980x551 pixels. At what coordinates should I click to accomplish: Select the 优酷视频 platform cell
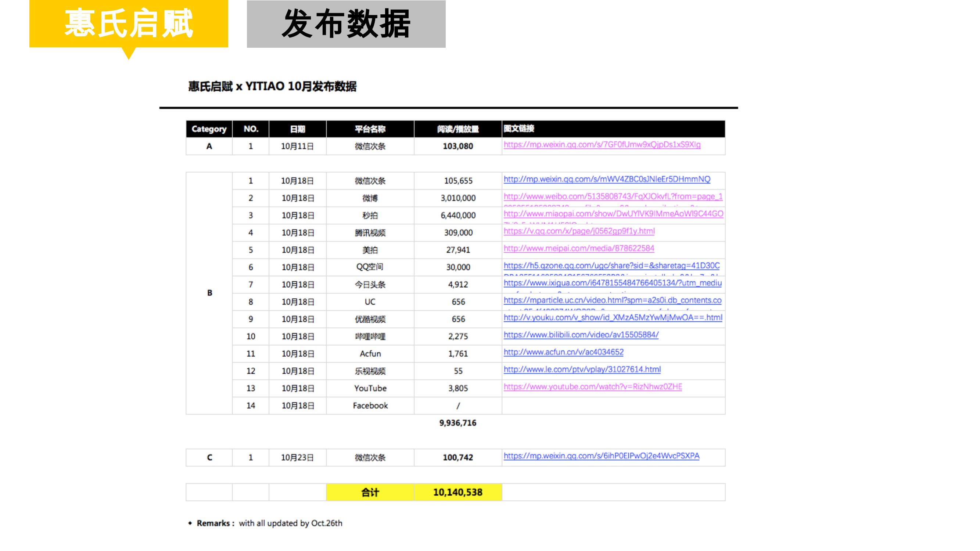pos(370,320)
